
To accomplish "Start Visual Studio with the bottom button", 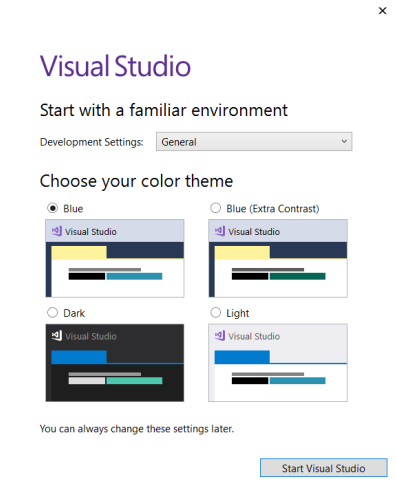I will pos(324,468).
